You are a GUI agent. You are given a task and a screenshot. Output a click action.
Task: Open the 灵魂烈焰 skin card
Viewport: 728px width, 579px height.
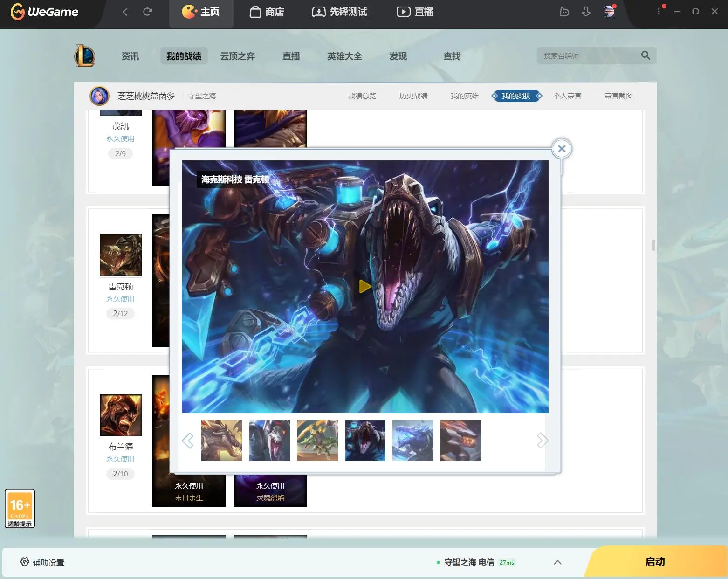270,491
